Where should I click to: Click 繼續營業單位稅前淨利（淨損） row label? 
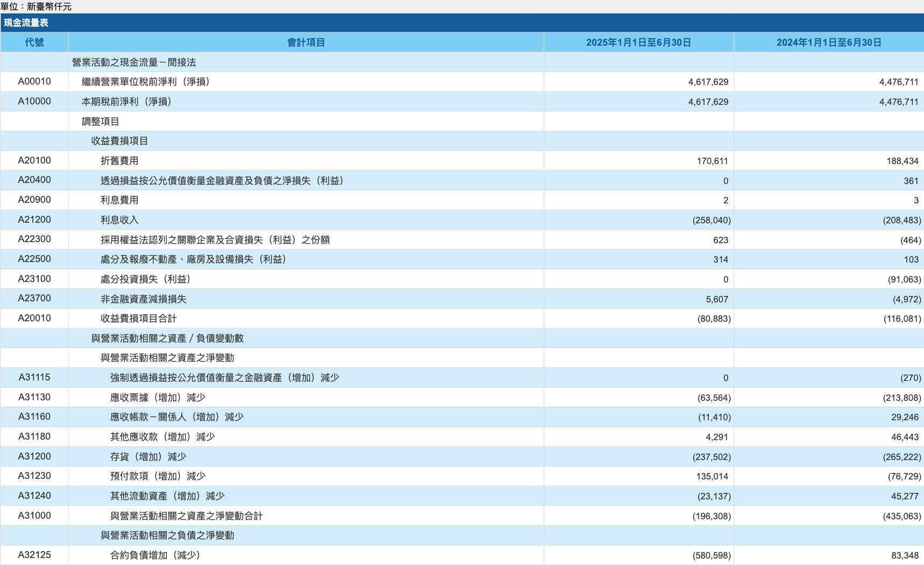(x=145, y=82)
